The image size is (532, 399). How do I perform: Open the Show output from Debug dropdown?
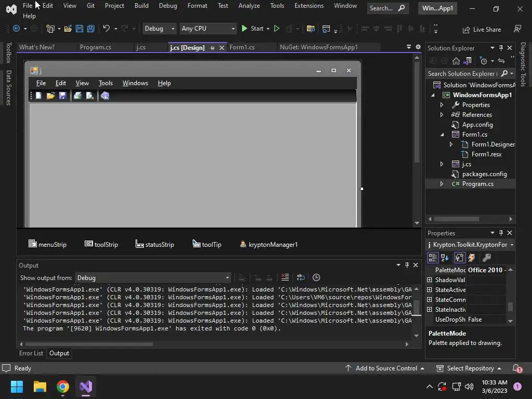point(153,278)
